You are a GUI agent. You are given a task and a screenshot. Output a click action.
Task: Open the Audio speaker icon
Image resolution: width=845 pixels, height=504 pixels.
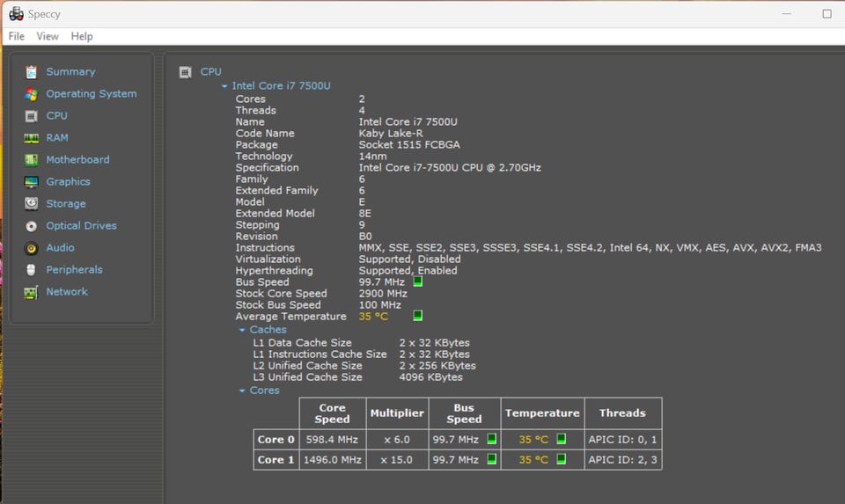pyautogui.click(x=32, y=248)
